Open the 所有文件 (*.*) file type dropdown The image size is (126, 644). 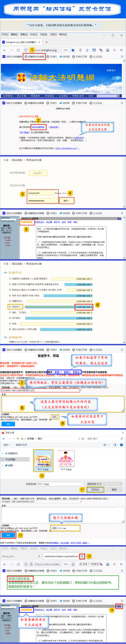click(x=105, y=484)
